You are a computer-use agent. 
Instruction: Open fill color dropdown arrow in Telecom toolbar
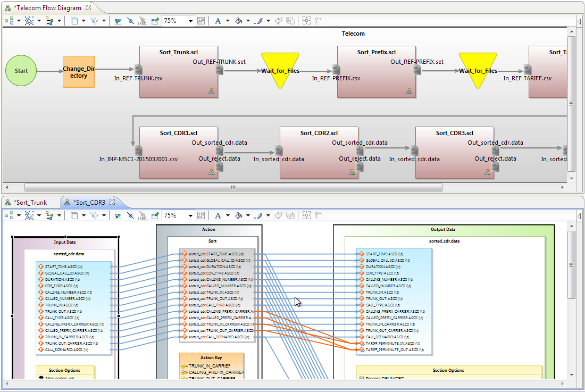(x=248, y=21)
